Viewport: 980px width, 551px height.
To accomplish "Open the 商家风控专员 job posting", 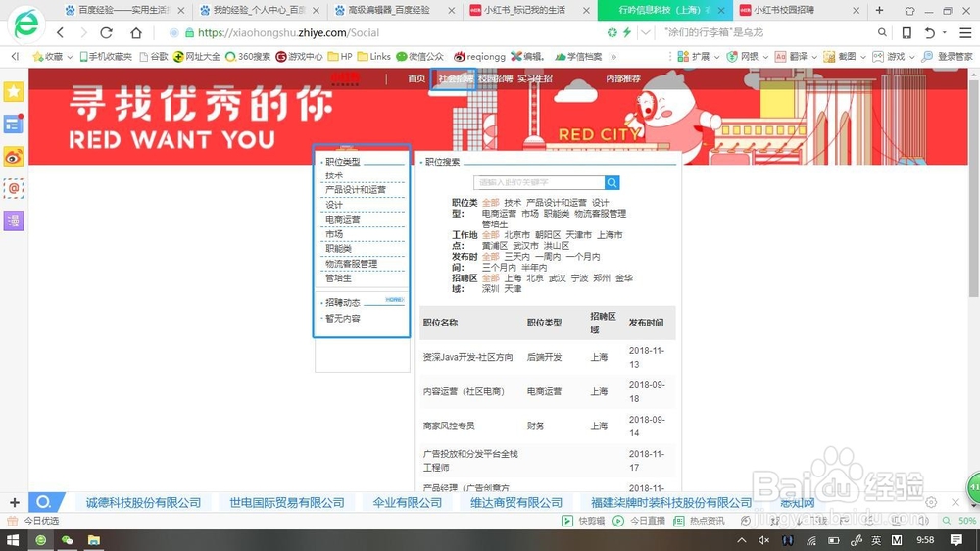I will [x=449, y=426].
